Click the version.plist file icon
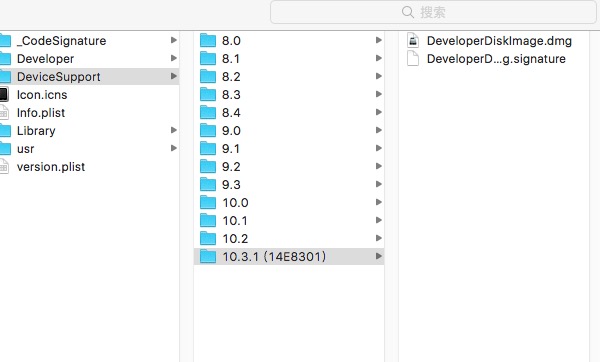 [x=4, y=166]
